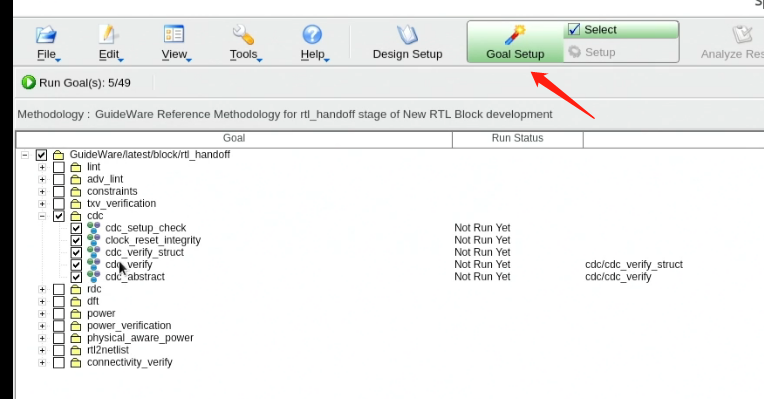The height and width of the screenshot is (399, 764).
Task: Check the physical_aware_power checkbox
Action: [58, 338]
